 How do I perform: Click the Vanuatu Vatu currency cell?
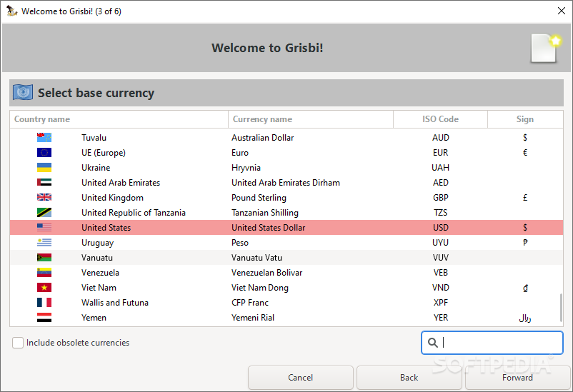point(256,258)
